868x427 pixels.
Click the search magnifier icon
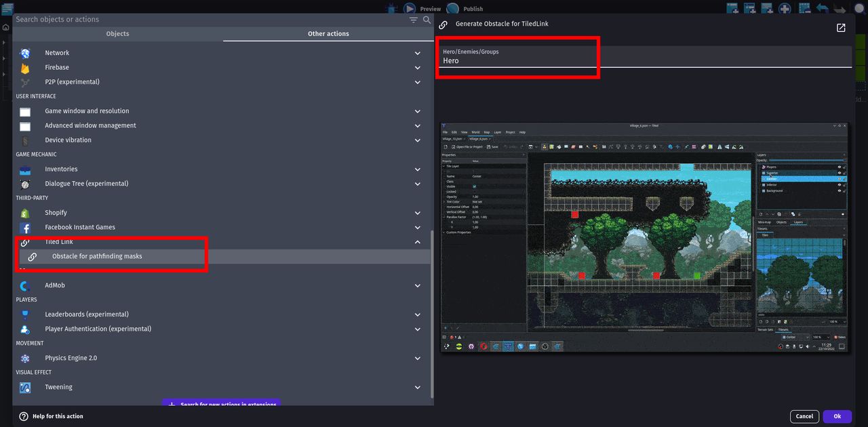(427, 20)
